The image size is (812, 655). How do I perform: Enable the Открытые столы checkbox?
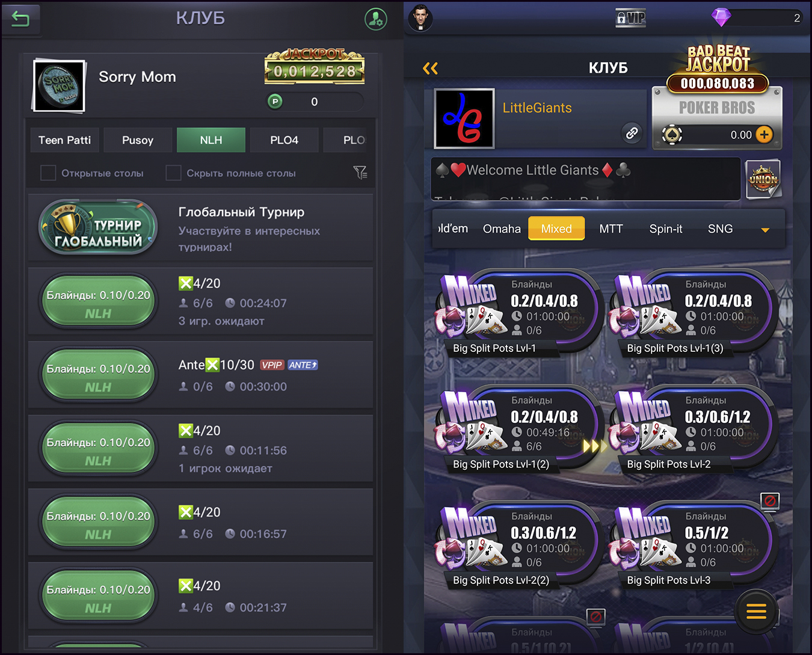coord(48,173)
